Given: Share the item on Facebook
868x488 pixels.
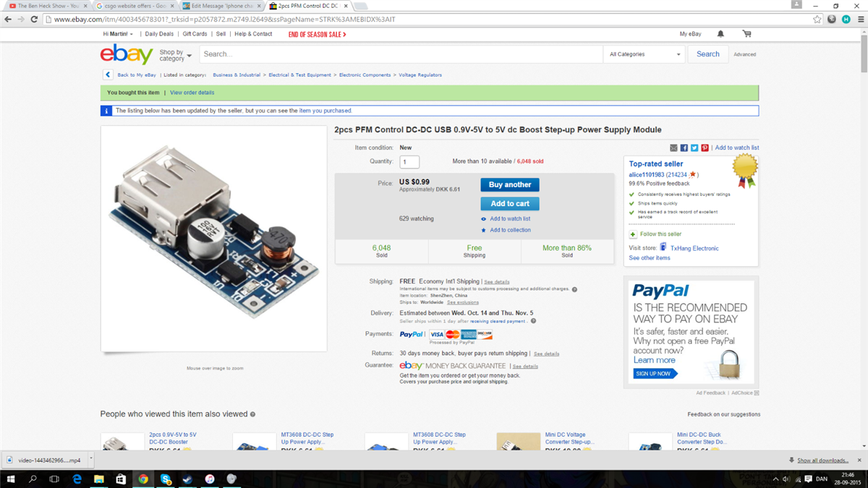Looking at the screenshot, I should (x=684, y=147).
